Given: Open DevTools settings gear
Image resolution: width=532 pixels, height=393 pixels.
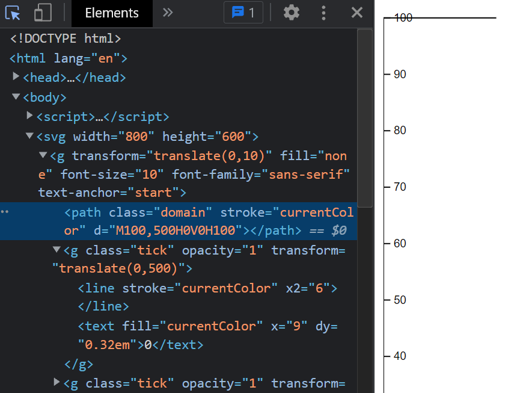Looking at the screenshot, I should pos(292,13).
